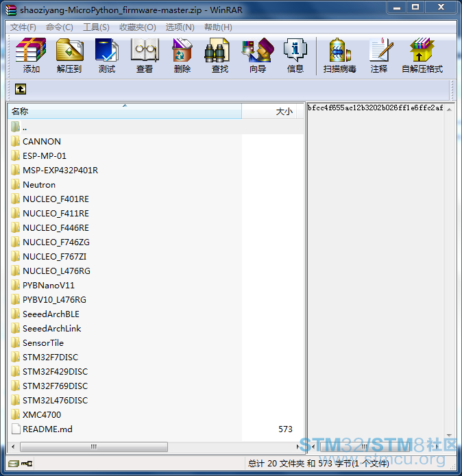The width and height of the screenshot is (462, 476).
Task: Select the NUCLEO_F767ZI folder
Action: [49, 257]
